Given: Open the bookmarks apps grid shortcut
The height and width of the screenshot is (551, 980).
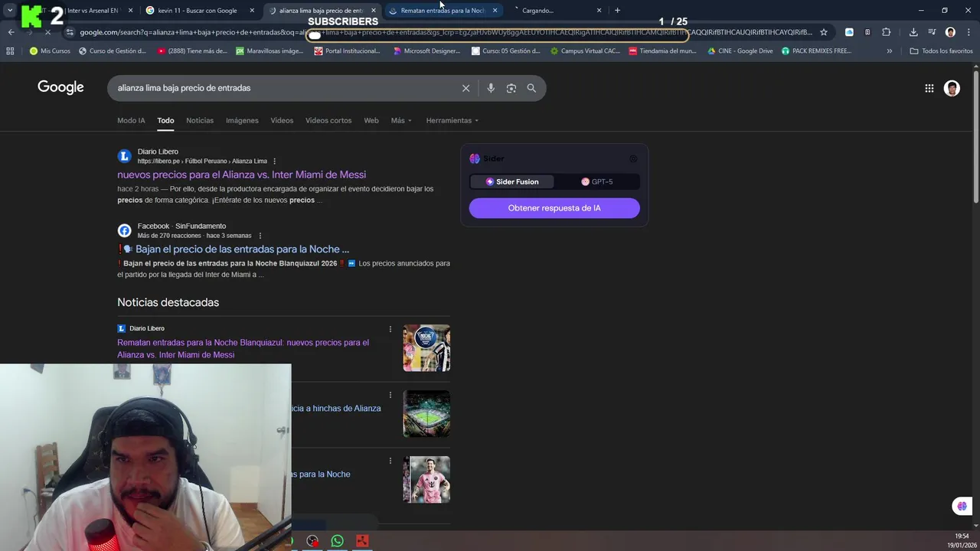Looking at the screenshot, I should pyautogui.click(x=10, y=51).
